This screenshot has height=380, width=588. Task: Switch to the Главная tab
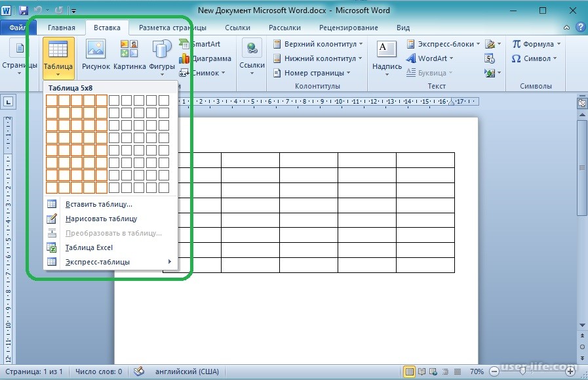[62, 28]
